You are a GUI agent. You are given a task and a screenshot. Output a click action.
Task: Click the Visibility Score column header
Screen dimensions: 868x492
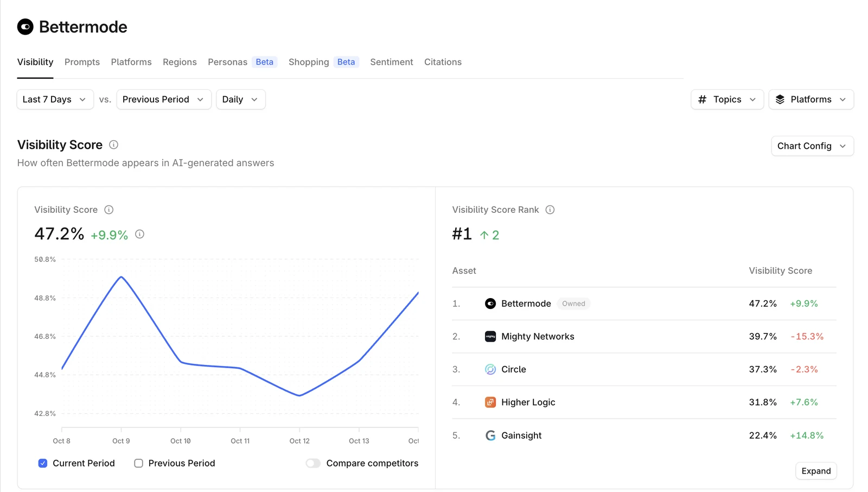click(781, 270)
